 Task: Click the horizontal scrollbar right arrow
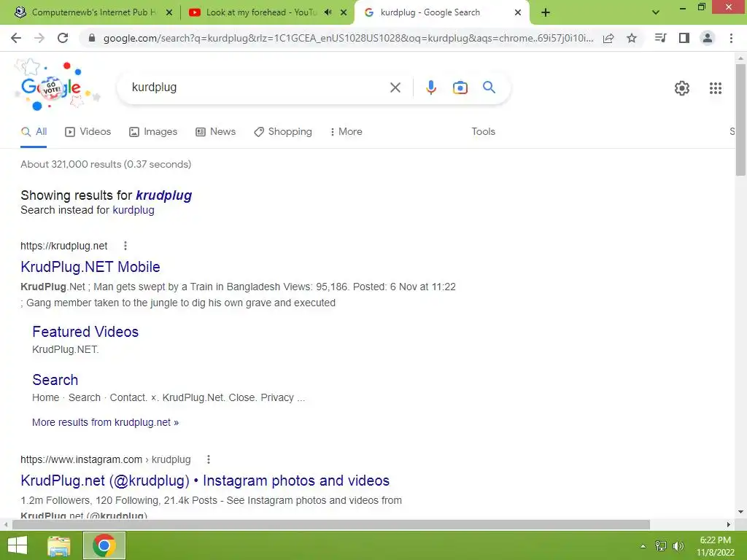729,524
